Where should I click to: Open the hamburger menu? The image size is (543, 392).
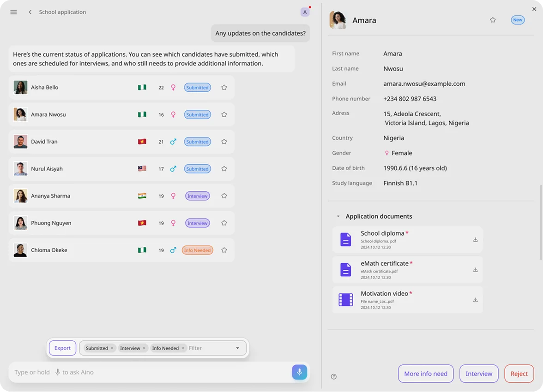(13, 12)
